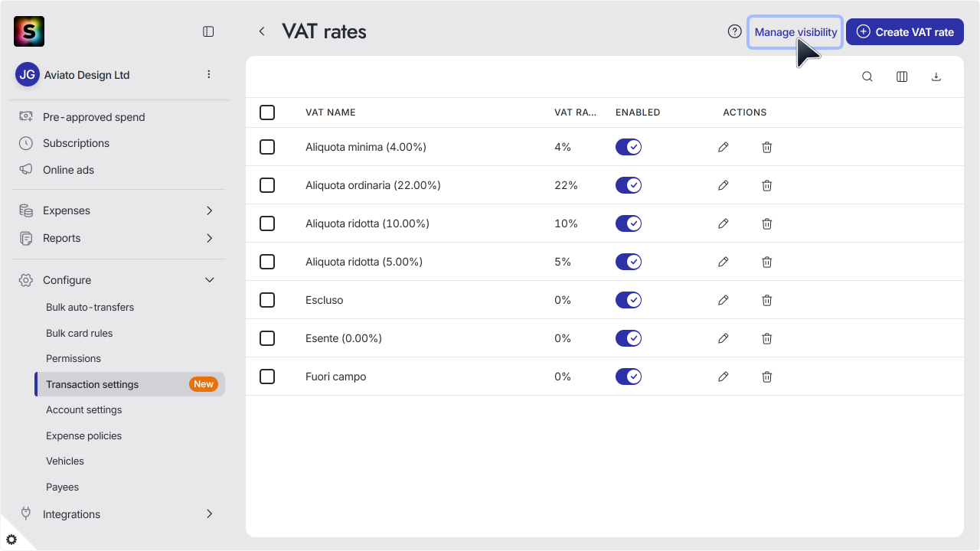This screenshot has width=980, height=551.
Task: Open Account settings
Action: tap(83, 409)
